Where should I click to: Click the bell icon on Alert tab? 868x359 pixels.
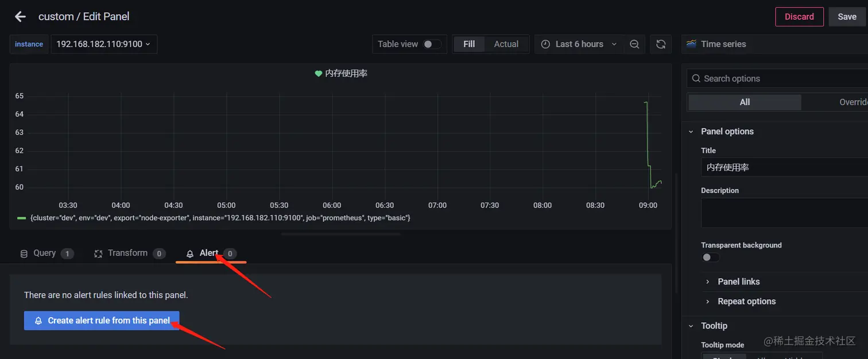point(190,253)
